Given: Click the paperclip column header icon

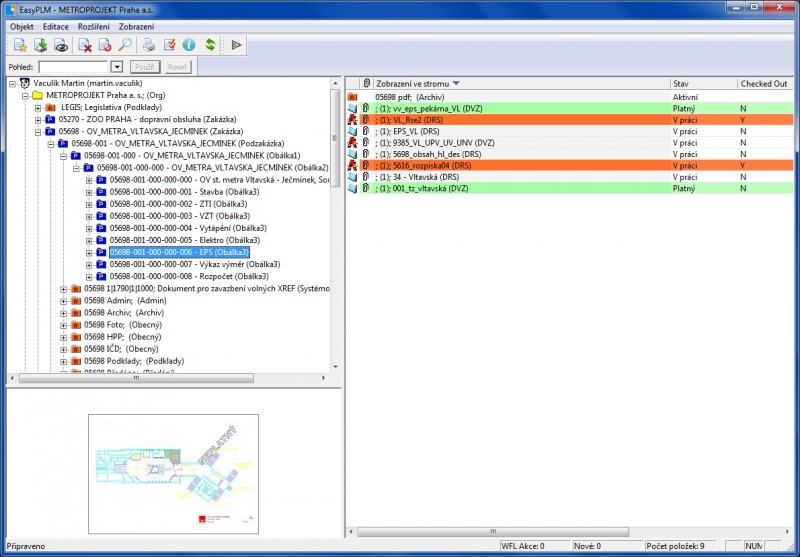Looking at the screenshot, I should pos(366,83).
